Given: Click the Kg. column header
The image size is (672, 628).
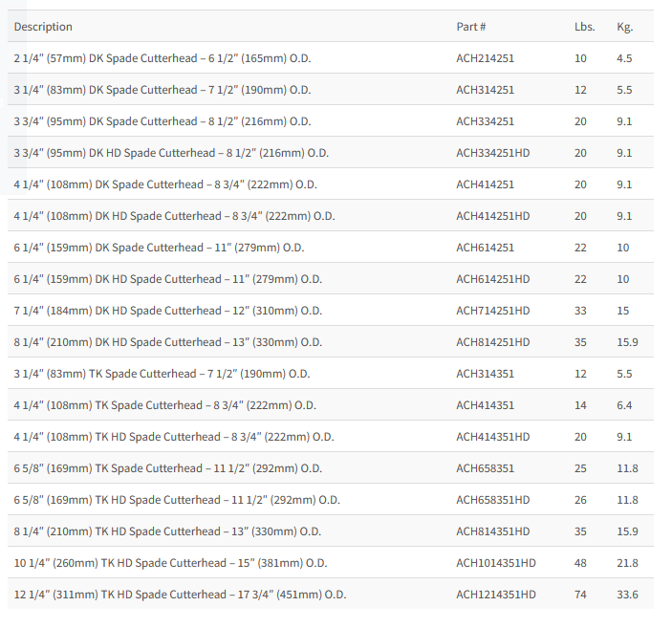Looking at the screenshot, I should [624, 27].
